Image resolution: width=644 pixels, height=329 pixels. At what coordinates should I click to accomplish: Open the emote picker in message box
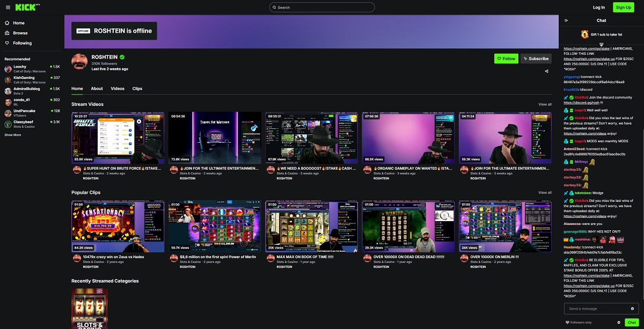pos(633,309)
